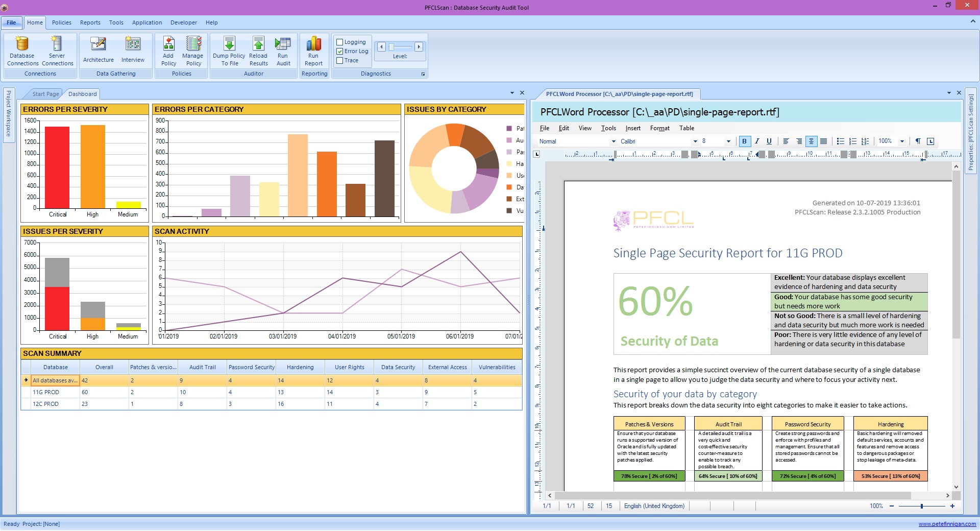Adjust the diagnostics Level slider

(391, 46)
